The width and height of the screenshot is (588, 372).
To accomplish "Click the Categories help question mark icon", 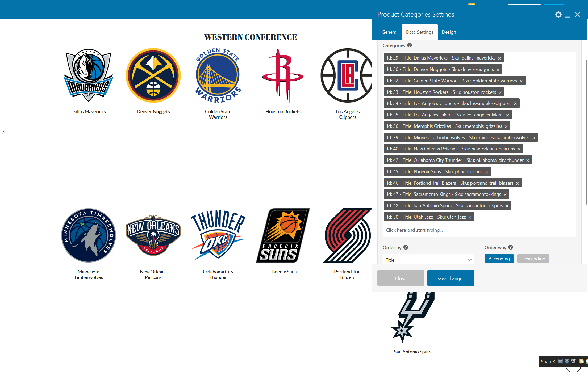I will coord(410,45).
